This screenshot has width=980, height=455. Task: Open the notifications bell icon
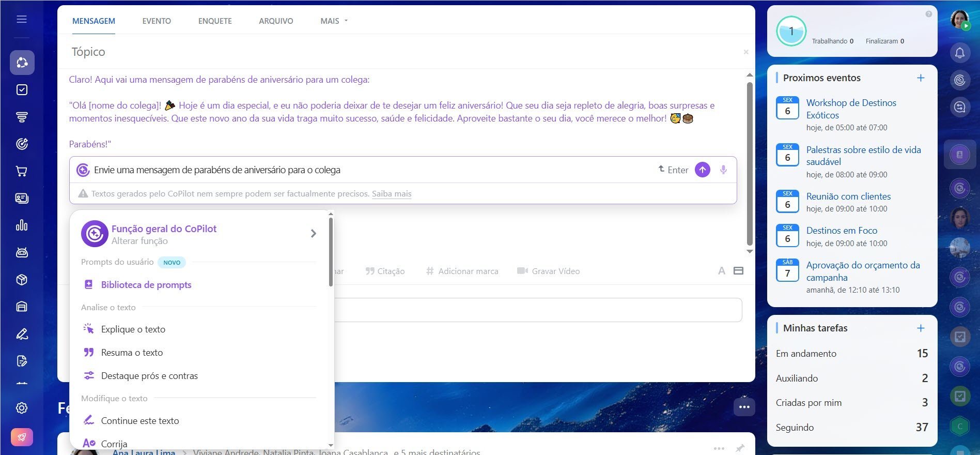click(959, 53)
